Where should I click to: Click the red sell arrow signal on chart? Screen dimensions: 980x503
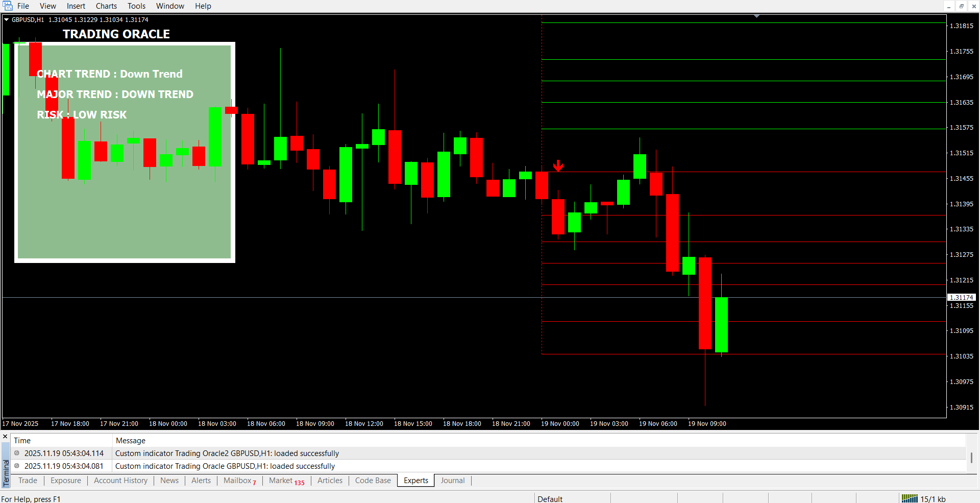point(558,166)
